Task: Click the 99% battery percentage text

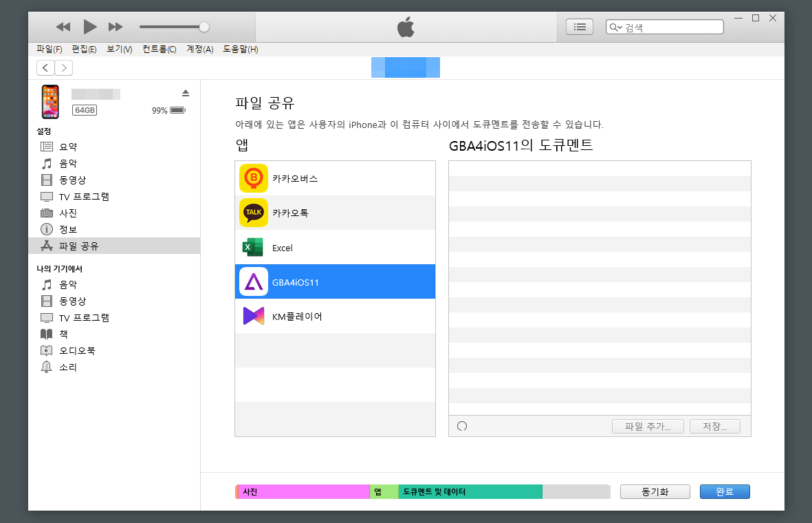Action: click(x=160, y=110)
